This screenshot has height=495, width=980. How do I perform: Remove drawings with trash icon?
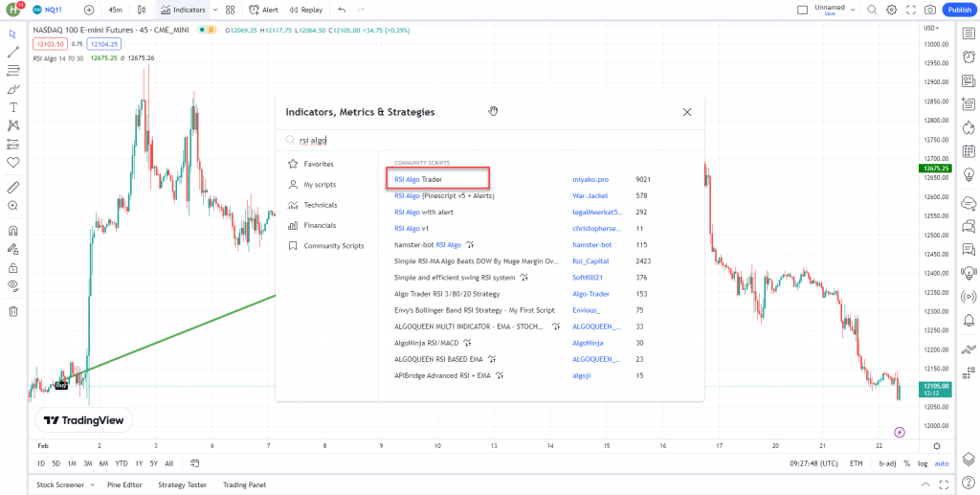[13, 311]
